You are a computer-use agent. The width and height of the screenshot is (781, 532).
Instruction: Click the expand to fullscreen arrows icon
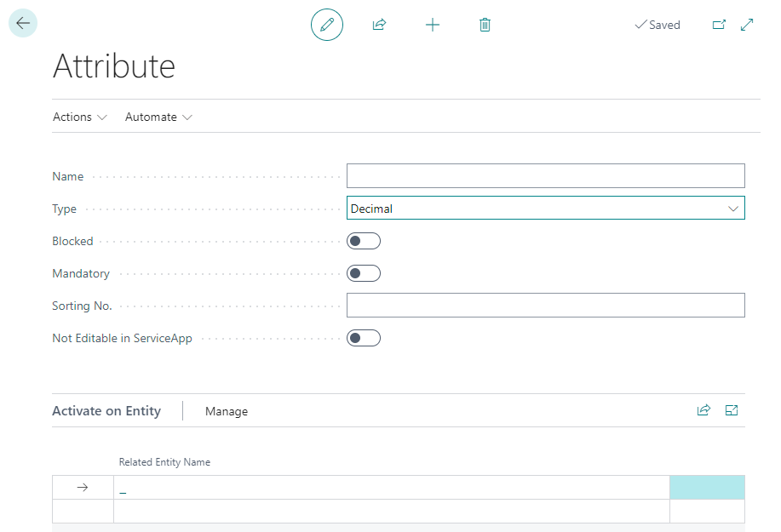click(747, 25)
